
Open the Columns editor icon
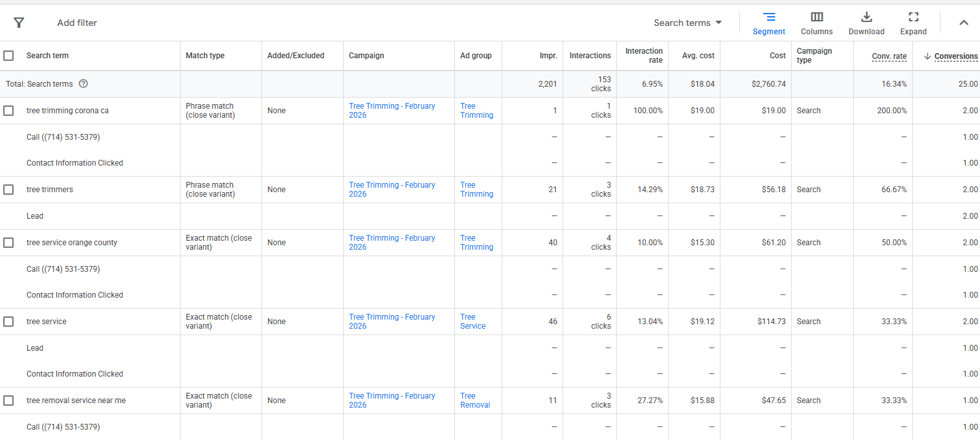pos(817,17)
